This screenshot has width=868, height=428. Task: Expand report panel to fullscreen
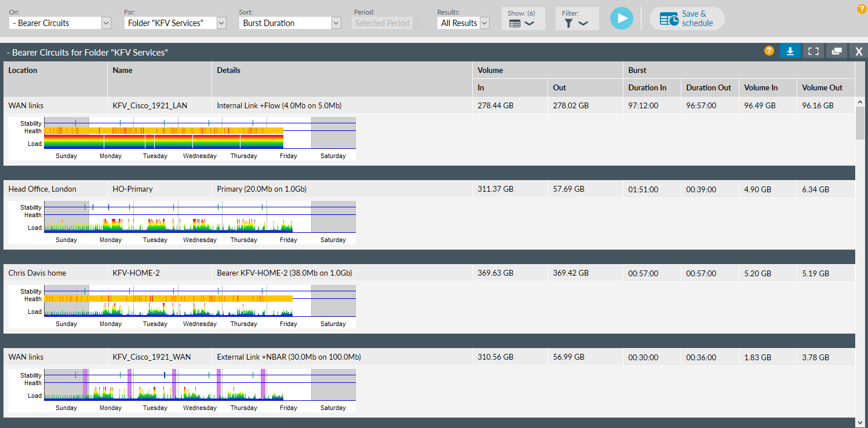(813, 51)
